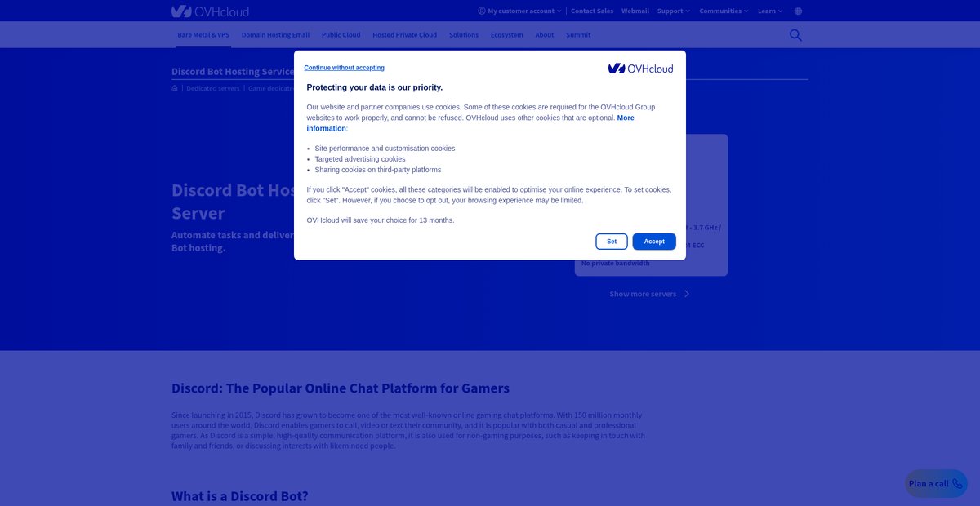Open the Summit menu item
Viewport: 980px width, 506px height.
(578, 35)
